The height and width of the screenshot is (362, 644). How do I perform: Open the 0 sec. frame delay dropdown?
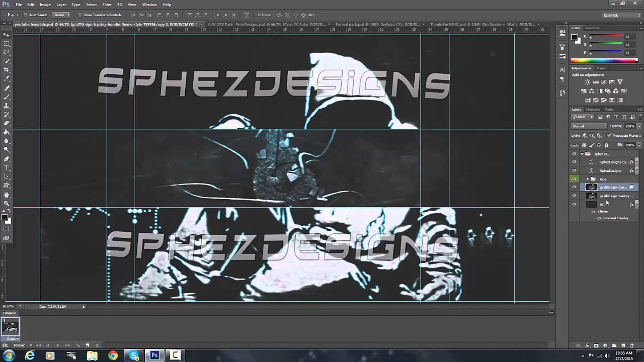pos(13,339)
